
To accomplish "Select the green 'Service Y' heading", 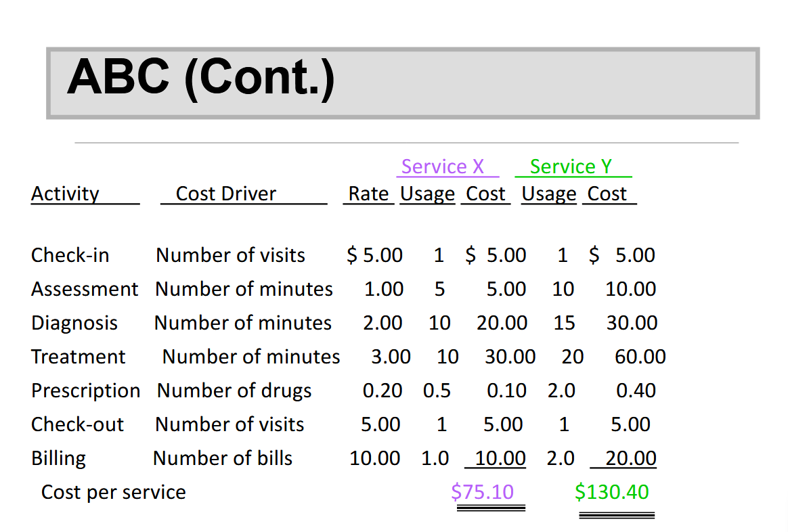I will (x=570, y=167).
